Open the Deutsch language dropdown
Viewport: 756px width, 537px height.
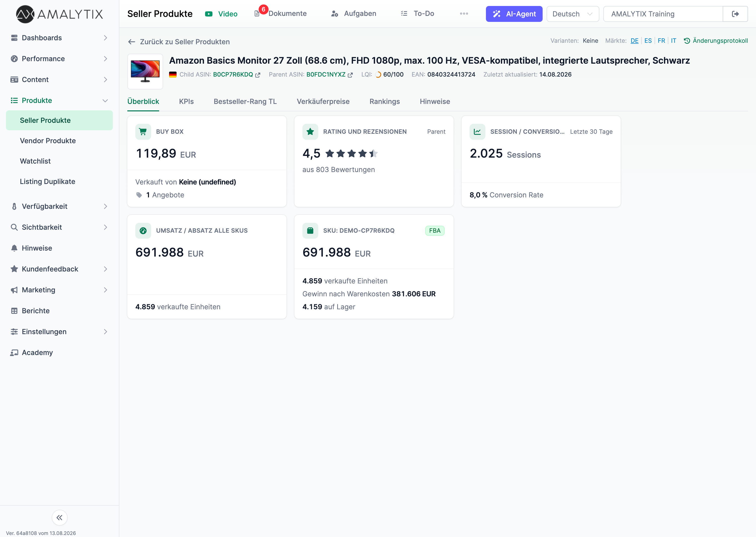(x=572, y=14)
